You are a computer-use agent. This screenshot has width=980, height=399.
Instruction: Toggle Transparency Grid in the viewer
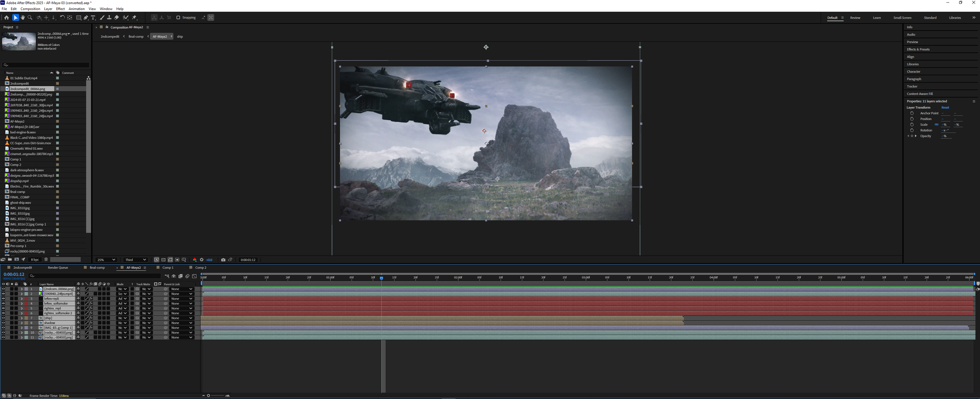163,260
